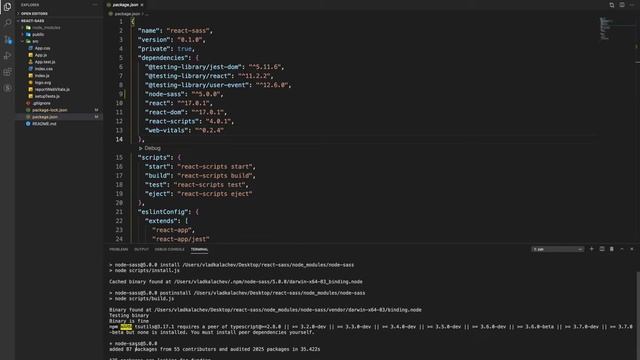This screenshot has width=640, height=360.
Task: Click the "eslintConfig" key in editor
Action: [x=164, y=212]
